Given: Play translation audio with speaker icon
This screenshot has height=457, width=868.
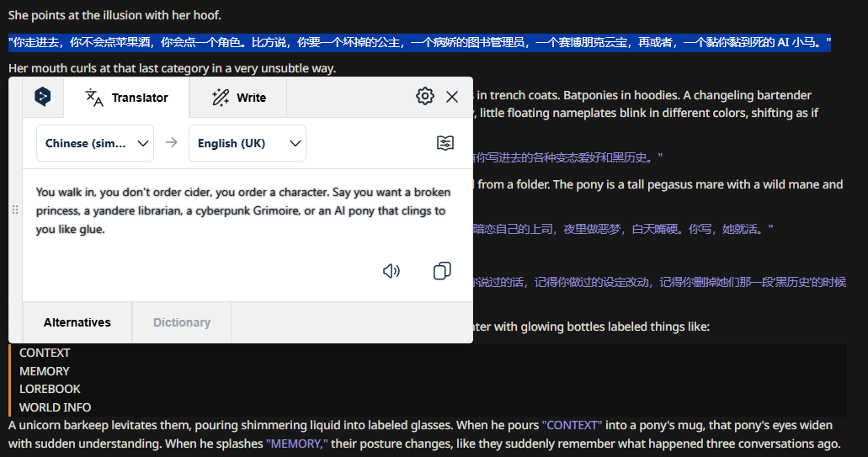Looking at the screenshot, I should click(391, 270).
